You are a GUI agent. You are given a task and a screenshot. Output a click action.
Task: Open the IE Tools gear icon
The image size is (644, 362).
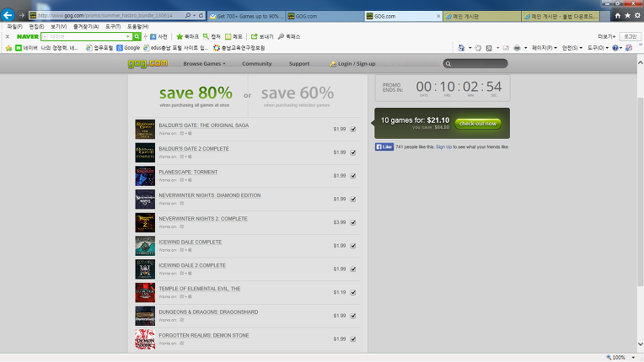[637, 16]
